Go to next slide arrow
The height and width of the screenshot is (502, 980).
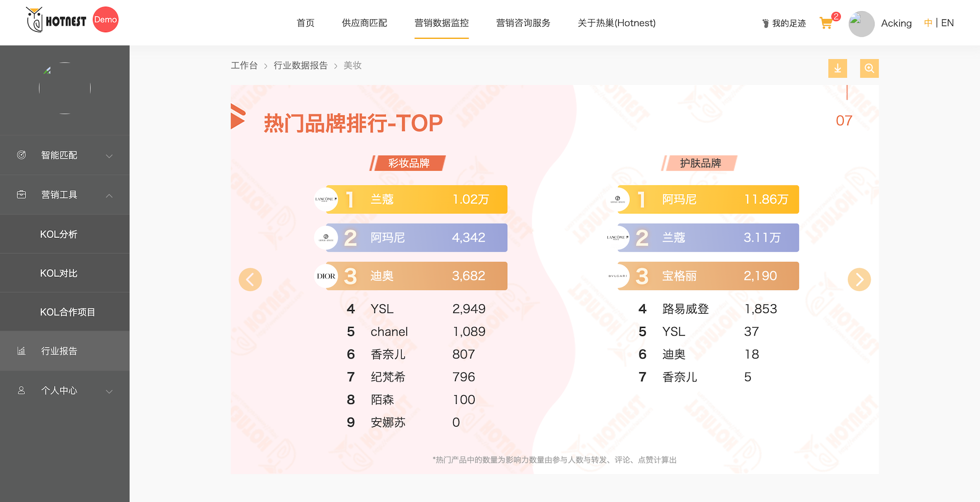coord(859,279)
